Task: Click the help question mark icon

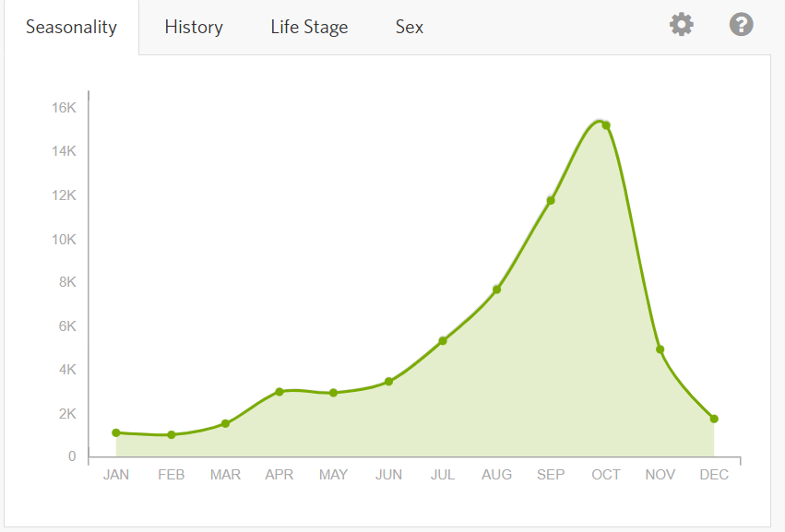Action: [741, 25]
